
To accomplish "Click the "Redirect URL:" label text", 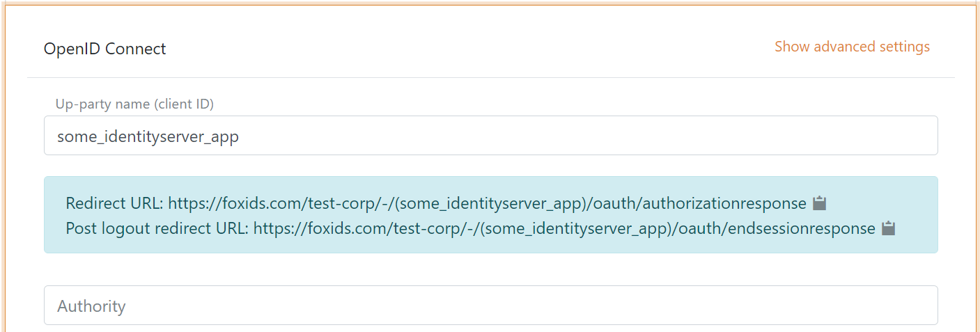I will click(115, 204).
